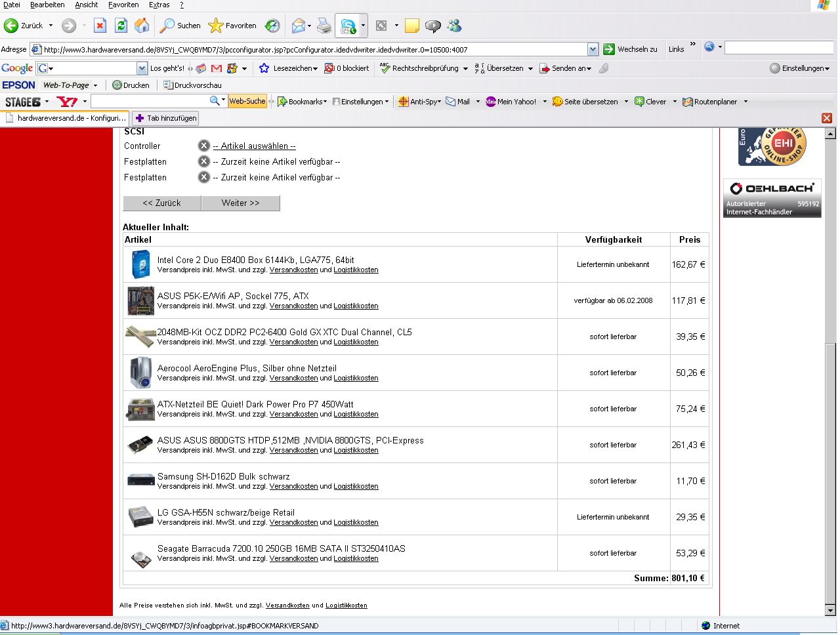Open the yellow note icon
The height and width of the screenshot is (635, 840).
pyautogui.click(x=412, y=26)
